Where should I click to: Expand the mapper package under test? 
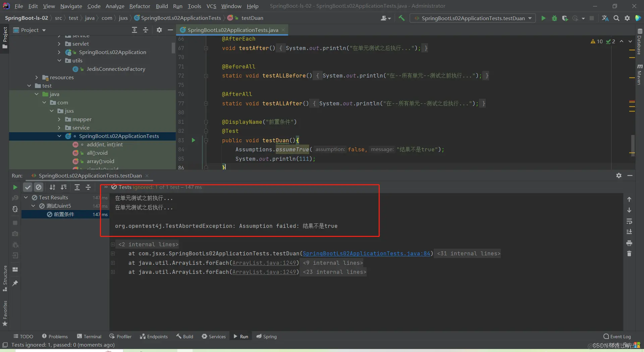click(x=59, y=119)
